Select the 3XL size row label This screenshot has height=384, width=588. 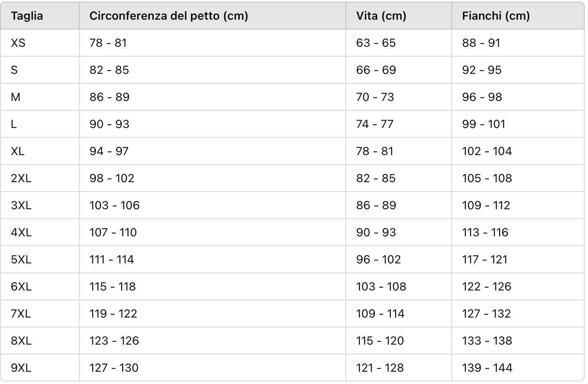tap(21, 205)
